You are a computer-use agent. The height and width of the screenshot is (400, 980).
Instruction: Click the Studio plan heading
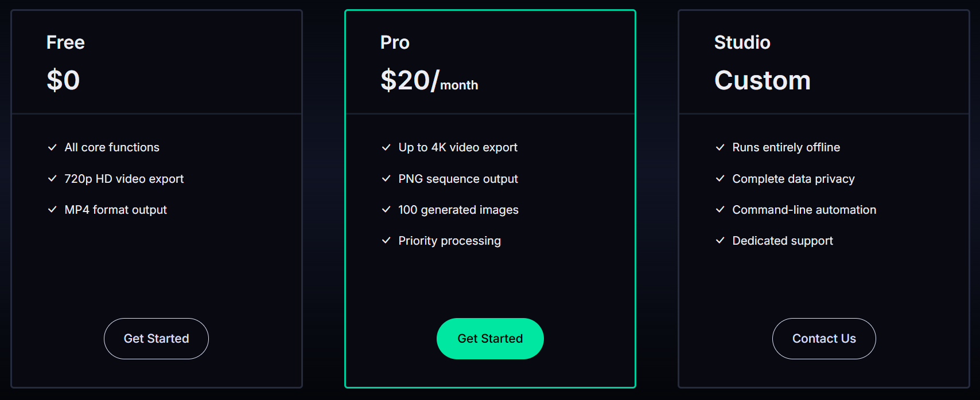click(x=742, y=42)
